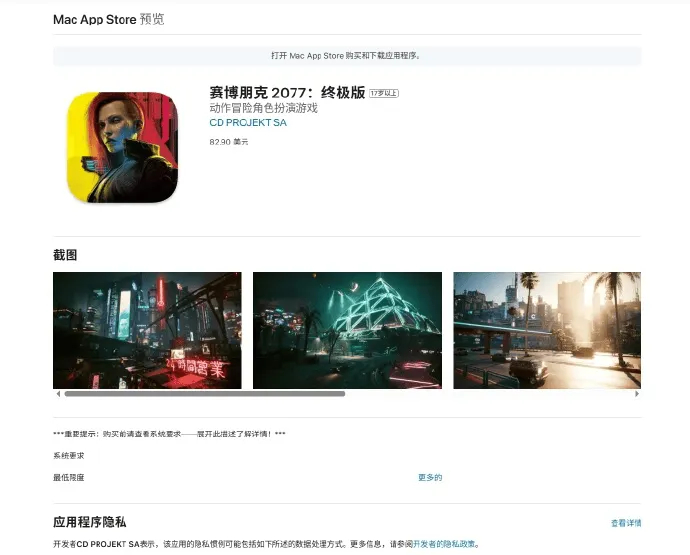The image size is (690, 555).
Task: Click the 动作冒险角色扮演游戏 subtitle
Action: coord(263,108)
